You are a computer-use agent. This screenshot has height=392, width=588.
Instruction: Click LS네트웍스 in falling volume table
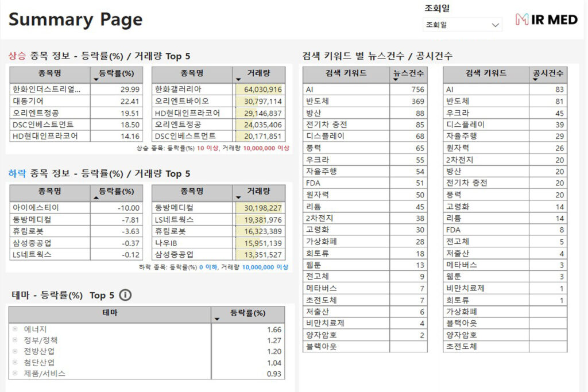(174, 220)
